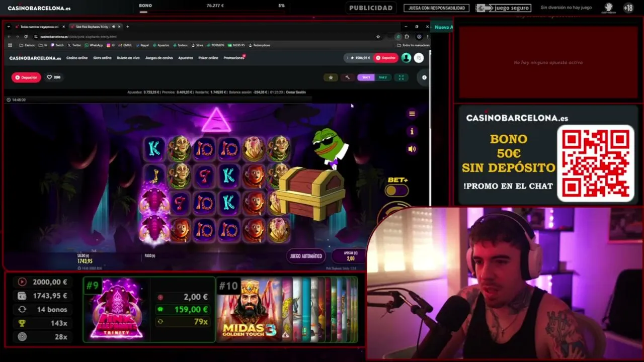The height and width of the screenshot is (362, 644).
Task: Click Cerrar Sesión link
Action: [295, 93]
